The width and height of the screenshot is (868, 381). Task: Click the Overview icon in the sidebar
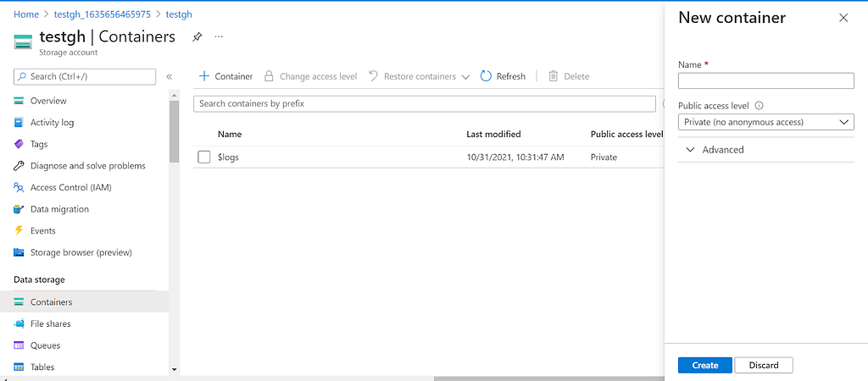pos(19,101)
